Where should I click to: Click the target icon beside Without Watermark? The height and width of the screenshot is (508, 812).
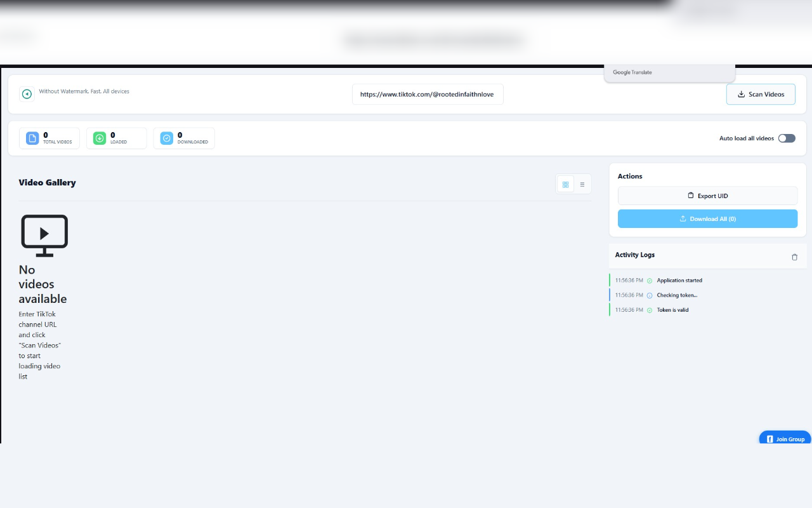pyautogui.click(x=27, y=94)
